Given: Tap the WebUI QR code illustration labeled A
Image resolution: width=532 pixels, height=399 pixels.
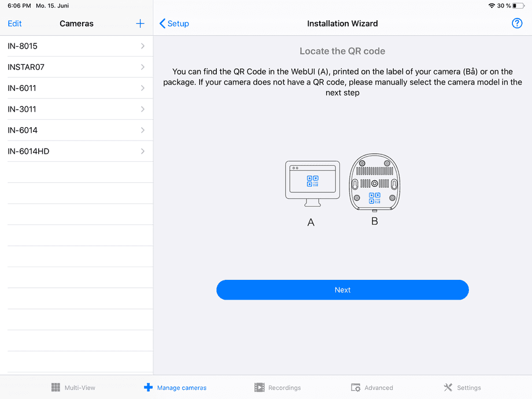Looking at the screenshot, I should click(312, 182).
